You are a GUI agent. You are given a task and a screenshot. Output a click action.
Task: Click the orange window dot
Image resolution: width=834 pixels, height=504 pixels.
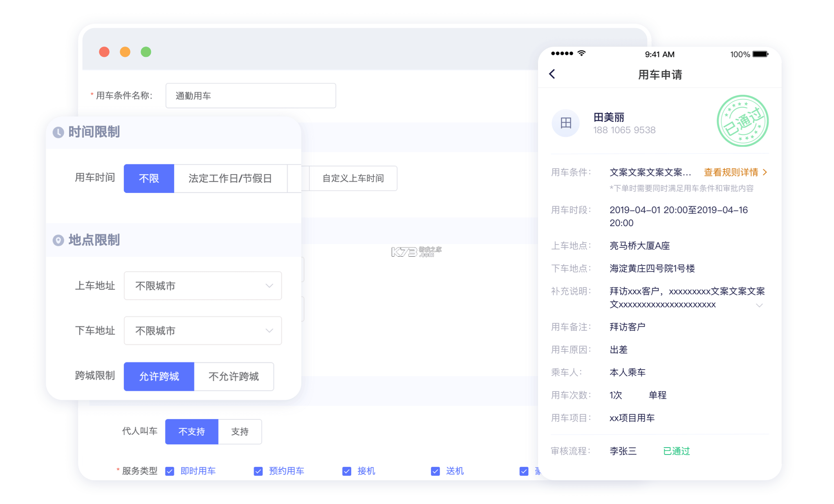pos(125,52)
